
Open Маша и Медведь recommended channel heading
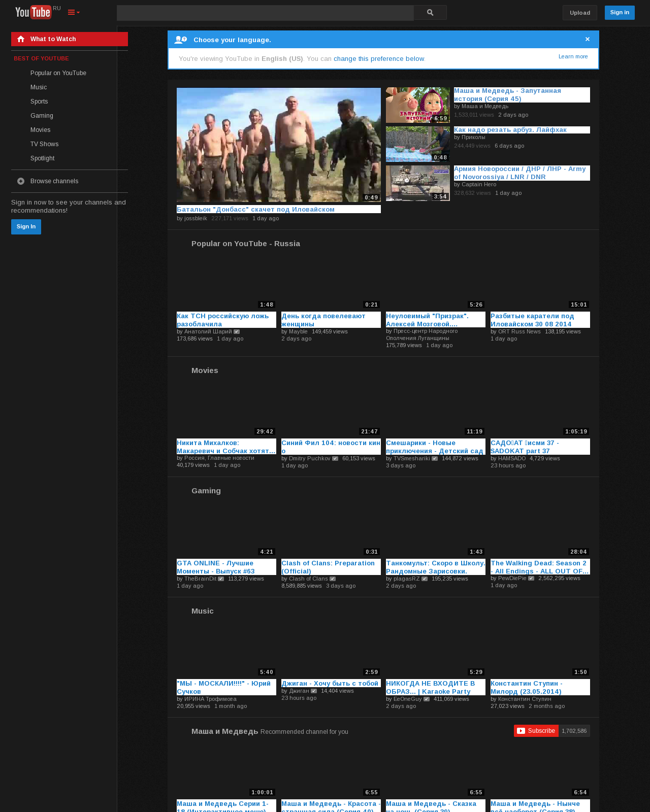[225, 731]
